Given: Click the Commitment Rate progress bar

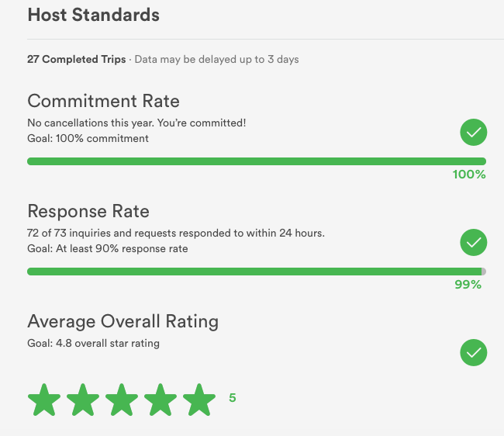Looking at the screenshot, I should 256,161.
